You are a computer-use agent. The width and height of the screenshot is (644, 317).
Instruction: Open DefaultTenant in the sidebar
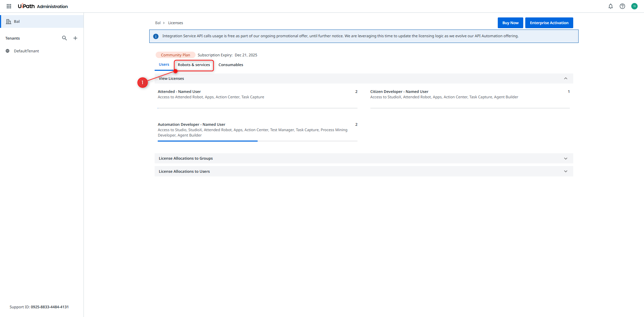[26, 51]
